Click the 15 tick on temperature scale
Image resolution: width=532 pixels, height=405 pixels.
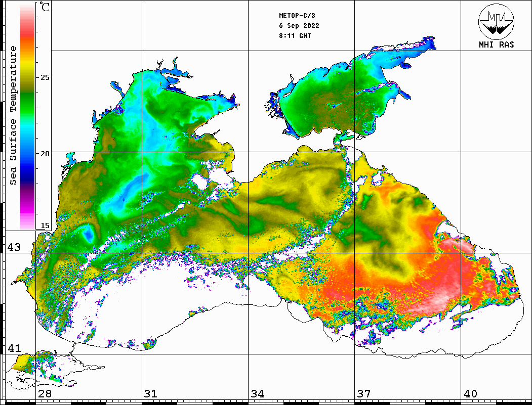(45, 226)
